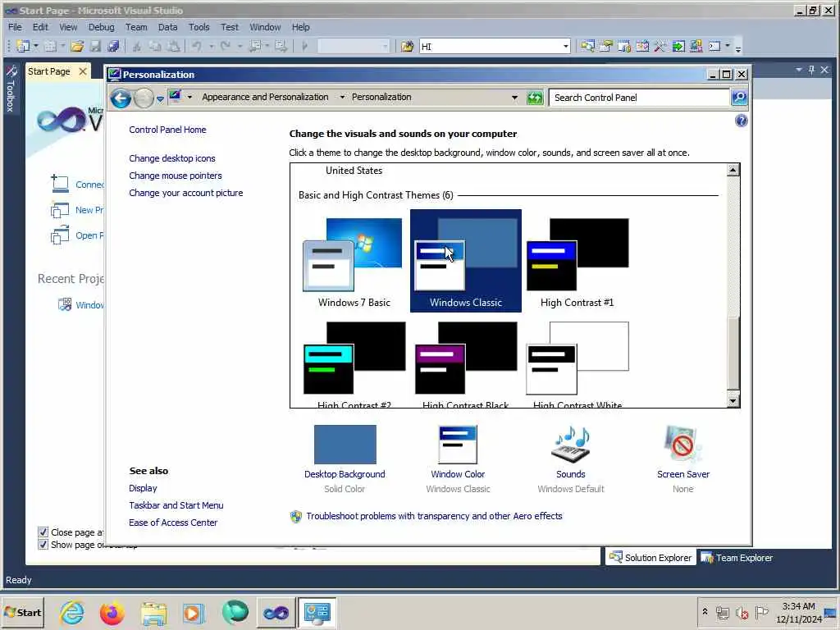Screen dimensions: 840x630
Task: Select the High Contrast #1 theme
Action: (x=577, y=262)
